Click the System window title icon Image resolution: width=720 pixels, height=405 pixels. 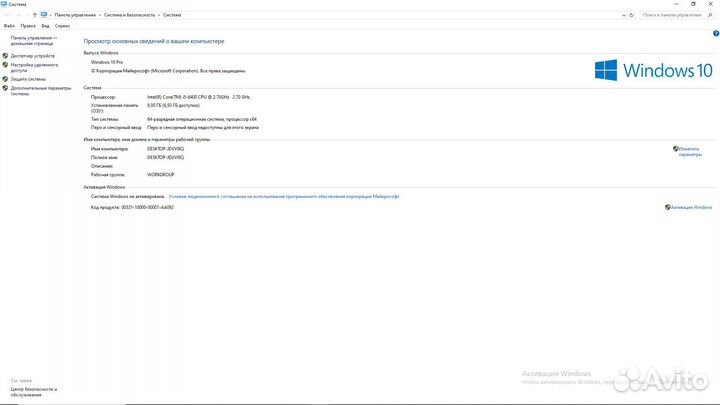pos(4,4)
